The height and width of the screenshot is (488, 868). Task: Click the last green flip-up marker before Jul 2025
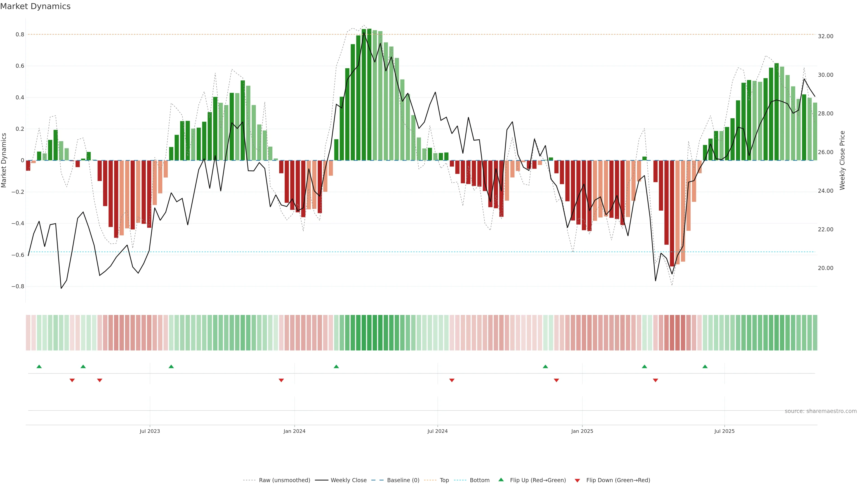pos(705,366)
